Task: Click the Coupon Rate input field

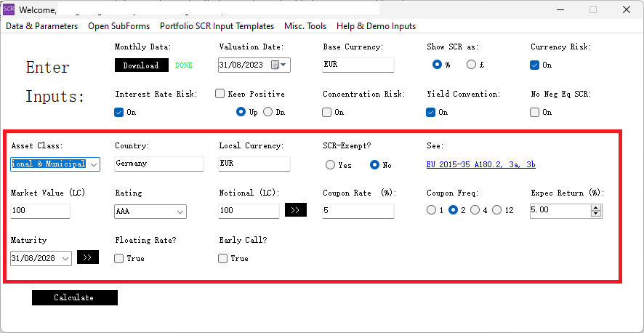Action: (x=358, y=211)
